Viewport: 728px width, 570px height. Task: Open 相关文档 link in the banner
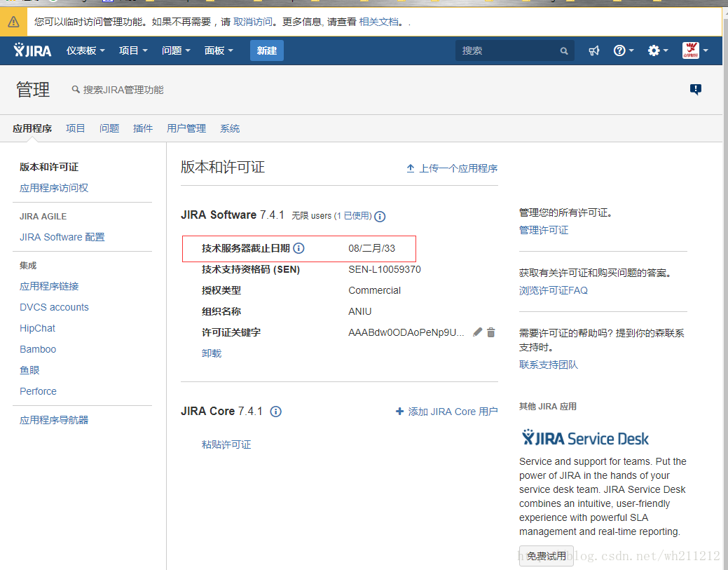coord(378,22)
